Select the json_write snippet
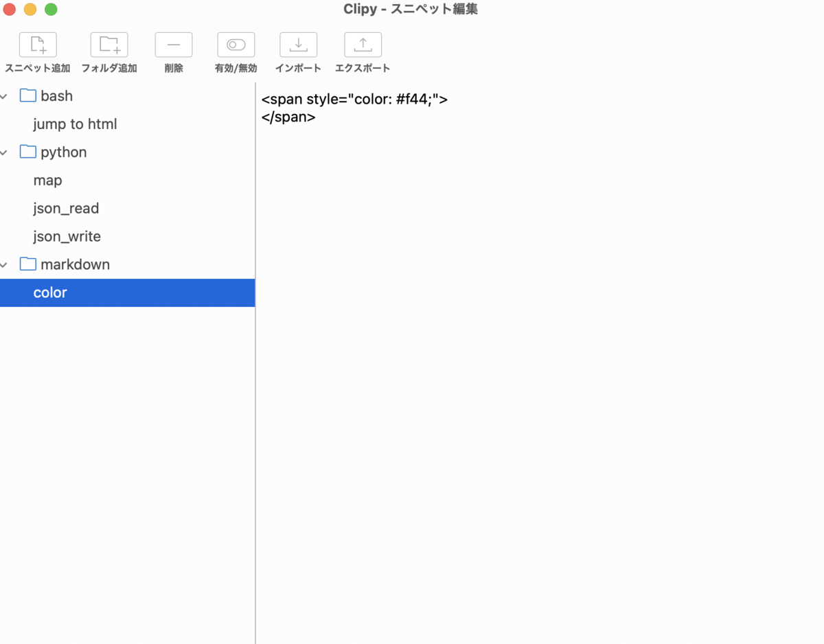Screen dimensions: 824x644 pos(67,235)
